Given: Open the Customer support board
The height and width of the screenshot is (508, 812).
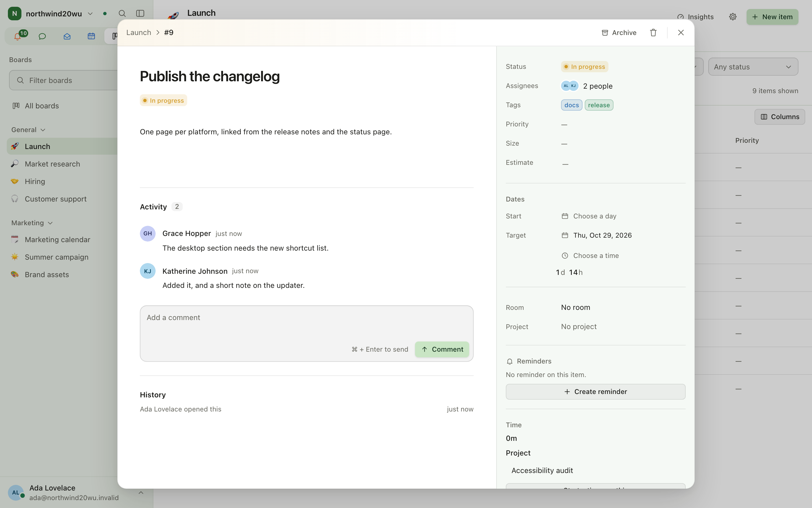Looking at the screenshot, I should click(x=56, y=199).
